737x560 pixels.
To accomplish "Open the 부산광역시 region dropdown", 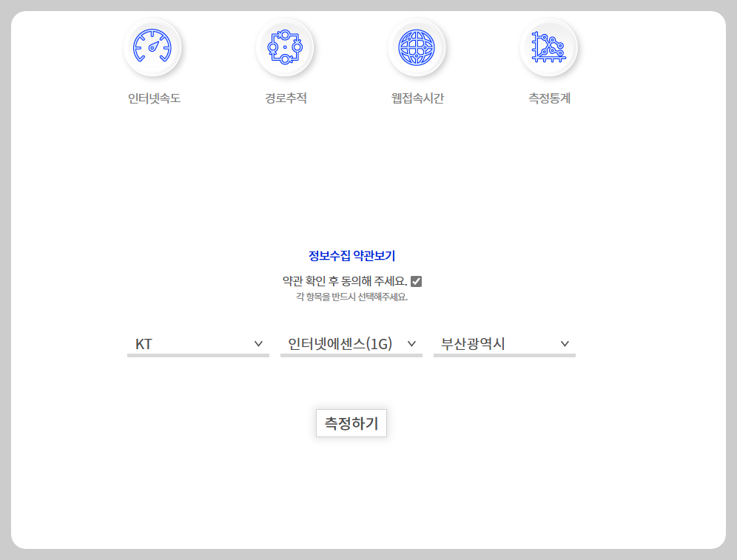I will pos(505,344).
